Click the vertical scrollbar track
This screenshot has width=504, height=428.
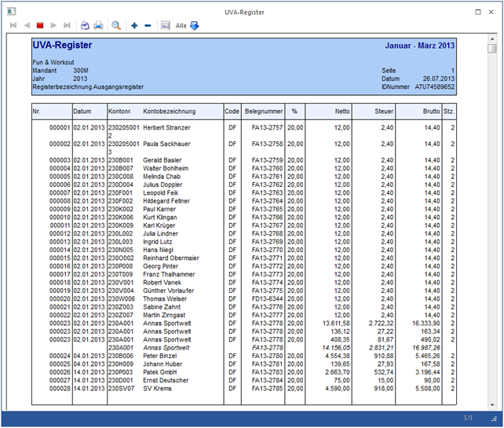point(492,236)
